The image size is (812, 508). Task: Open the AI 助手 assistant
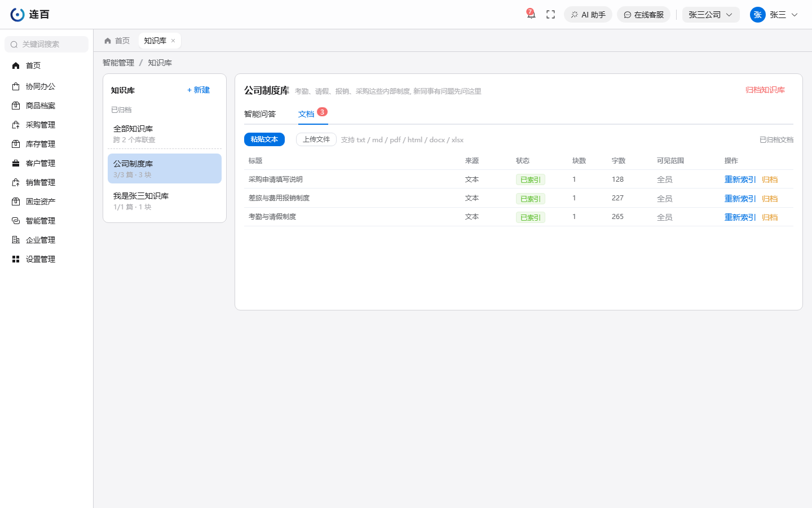[x=588, y=15]
